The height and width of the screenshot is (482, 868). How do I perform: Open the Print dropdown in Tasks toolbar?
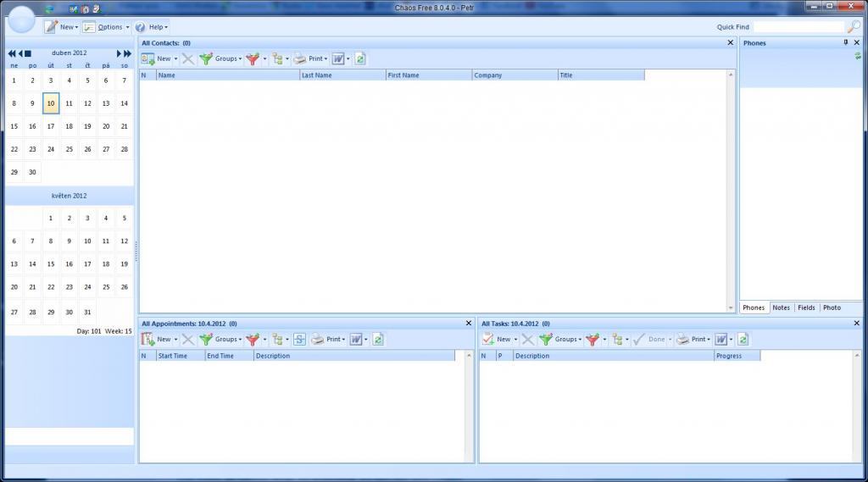point(709,340)
